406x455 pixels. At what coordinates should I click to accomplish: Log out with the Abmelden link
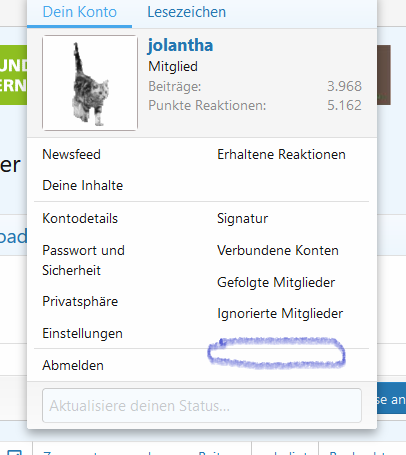click(x=73, y=366)
